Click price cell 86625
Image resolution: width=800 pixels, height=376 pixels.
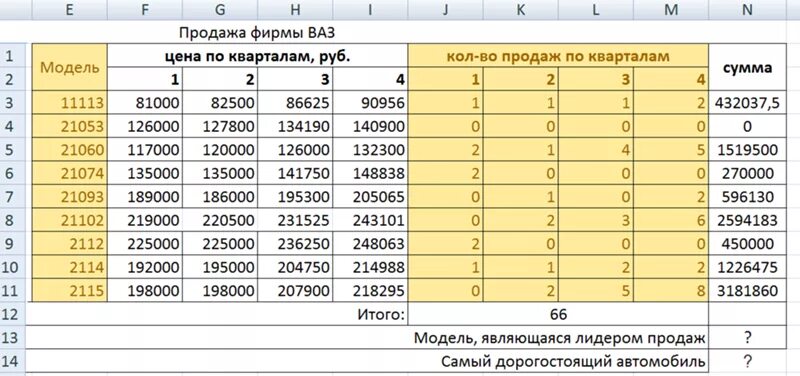pyautogui.click(x=295, y=103)
